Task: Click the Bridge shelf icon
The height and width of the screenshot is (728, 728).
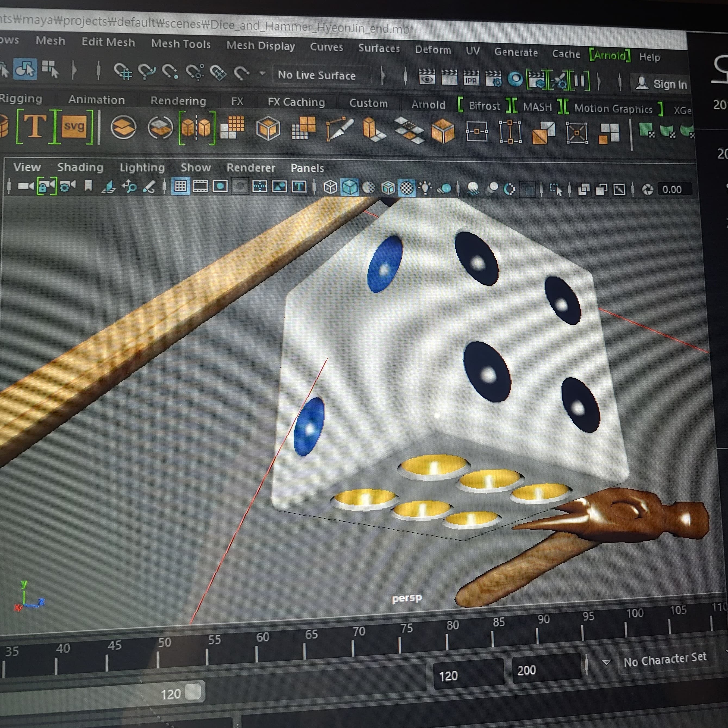Action: pyautogui.click(x=410, y=130)
